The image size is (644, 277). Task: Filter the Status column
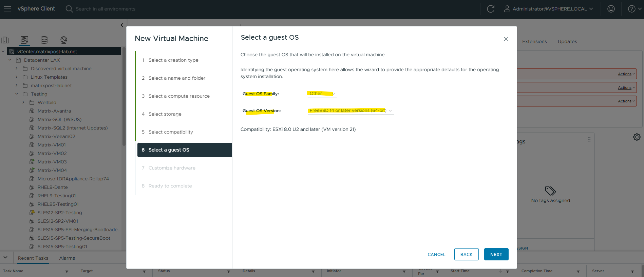[x=229, y=272]
